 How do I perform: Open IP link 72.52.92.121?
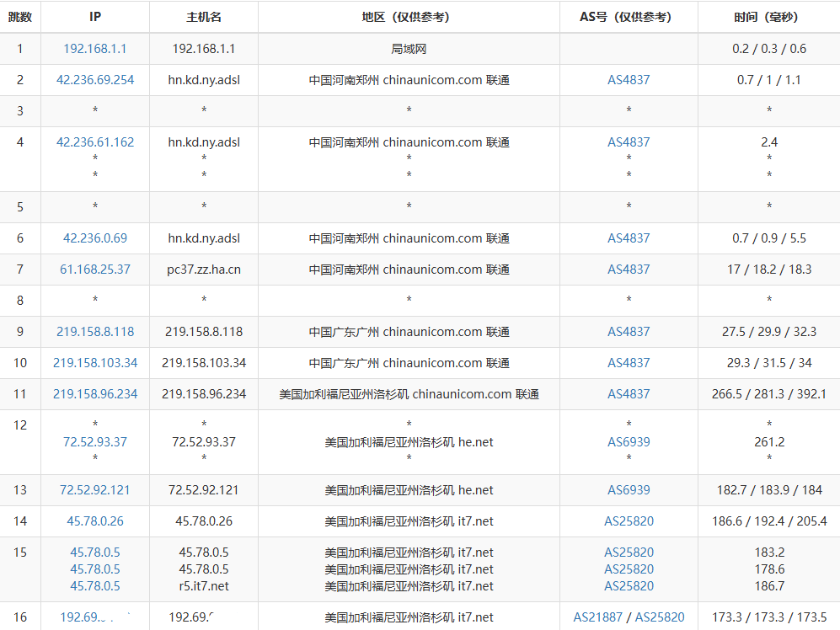95,489
